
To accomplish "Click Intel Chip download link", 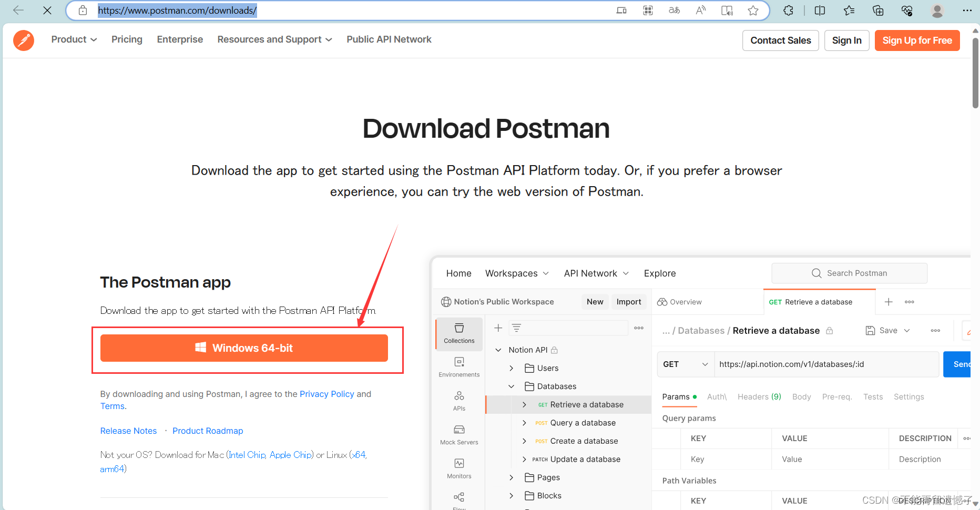I will click(247, 455).
